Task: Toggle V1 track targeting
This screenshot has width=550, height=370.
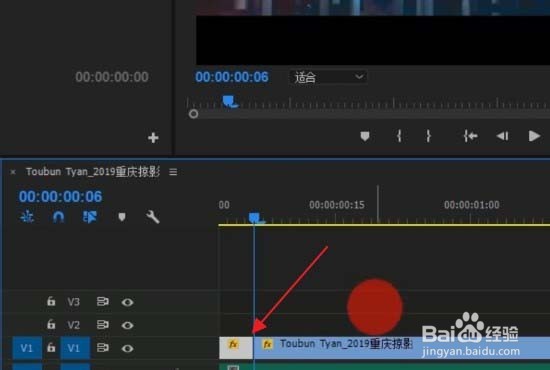Action: click(x=75, y=348)
